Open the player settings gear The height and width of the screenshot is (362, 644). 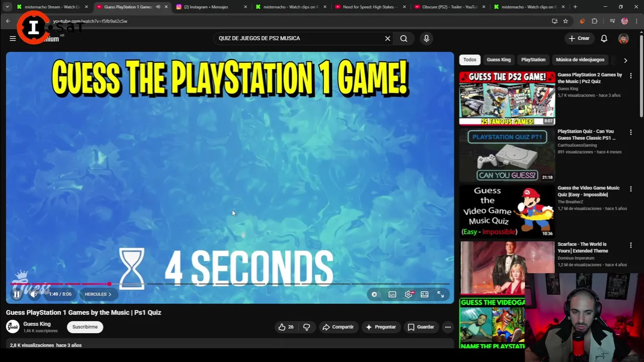point(409,295)
